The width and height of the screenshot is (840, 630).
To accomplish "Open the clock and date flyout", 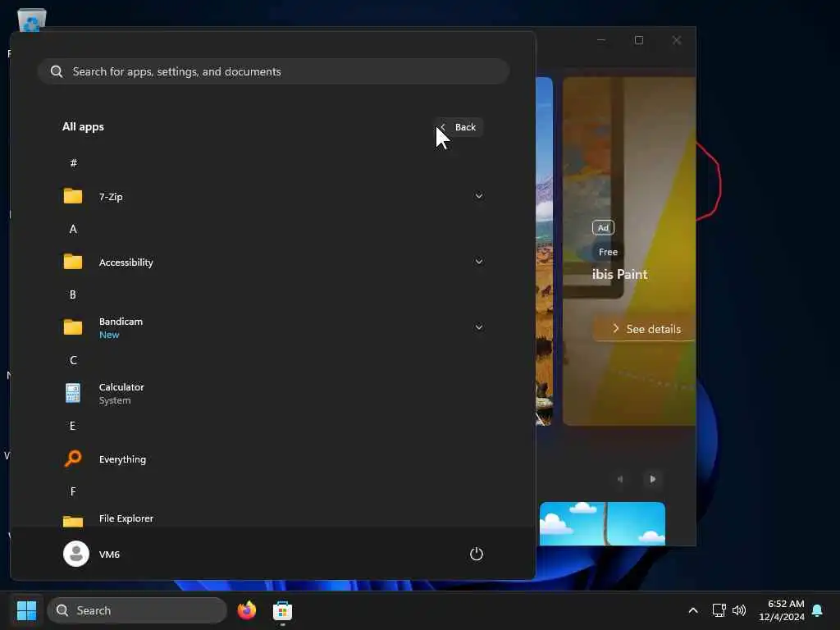I will 782,610.
